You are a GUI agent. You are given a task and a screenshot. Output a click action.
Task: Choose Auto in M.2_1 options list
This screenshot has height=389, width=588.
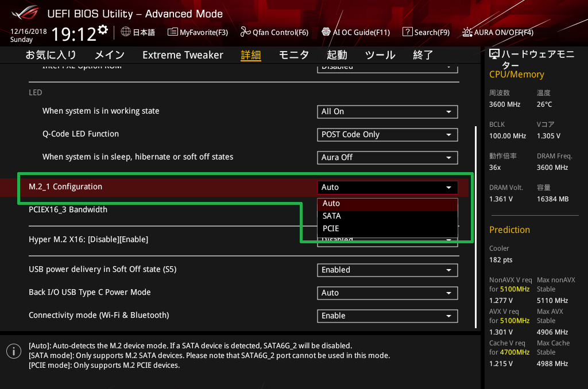[x=388, y=204]
